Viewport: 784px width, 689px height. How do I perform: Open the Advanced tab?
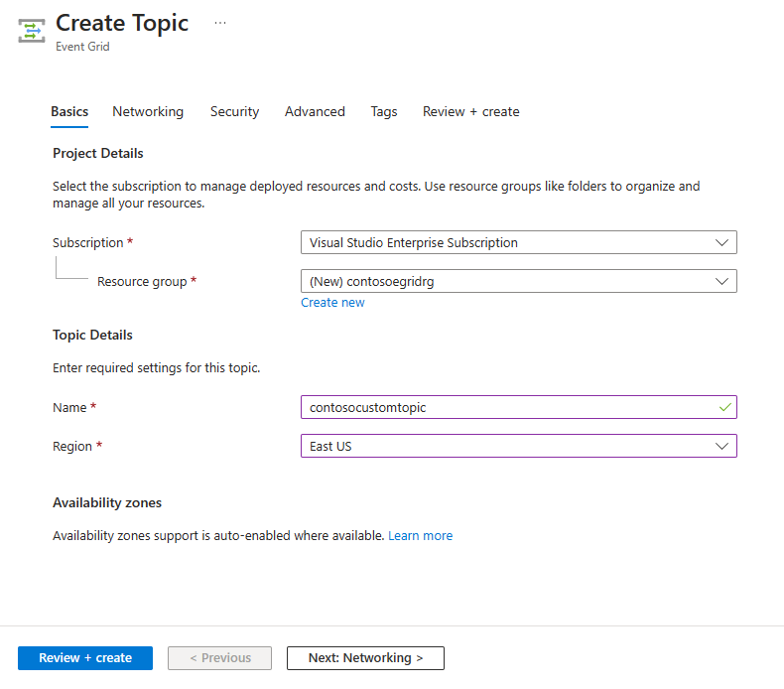point(315,111)
